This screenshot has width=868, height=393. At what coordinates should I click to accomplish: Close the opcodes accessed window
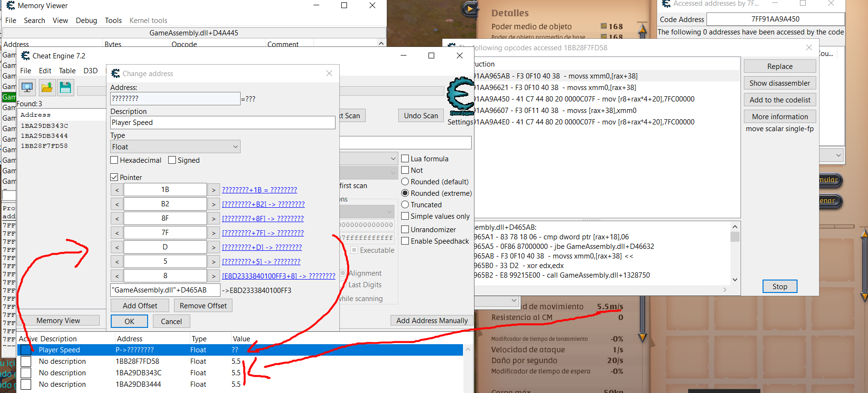[809, 47]
